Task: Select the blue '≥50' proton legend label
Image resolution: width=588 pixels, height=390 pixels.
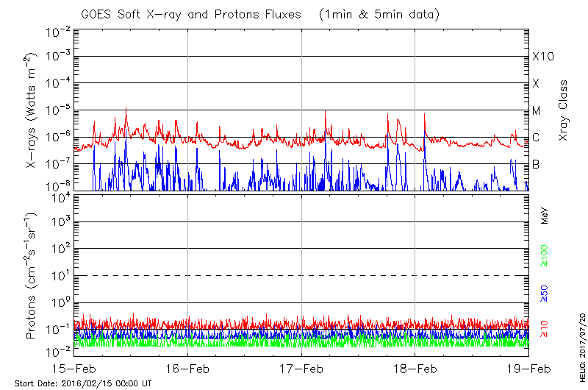Action: [x=545, y=292]
